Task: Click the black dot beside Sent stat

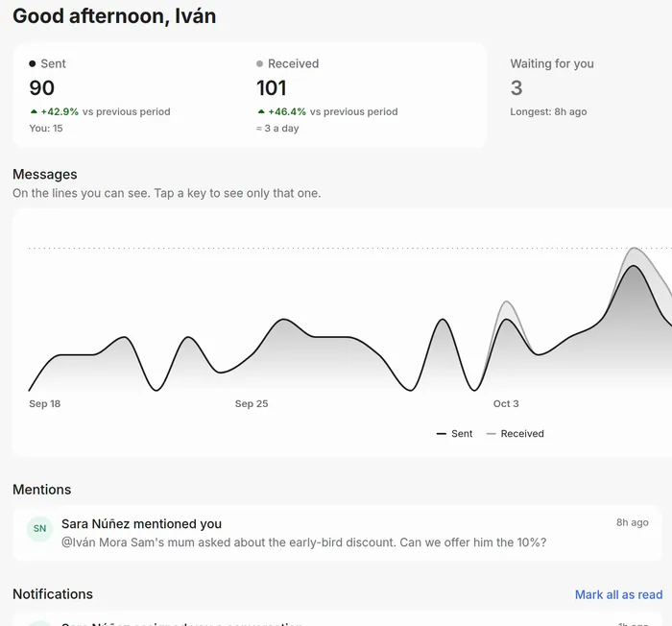Action: pos(32,64)
